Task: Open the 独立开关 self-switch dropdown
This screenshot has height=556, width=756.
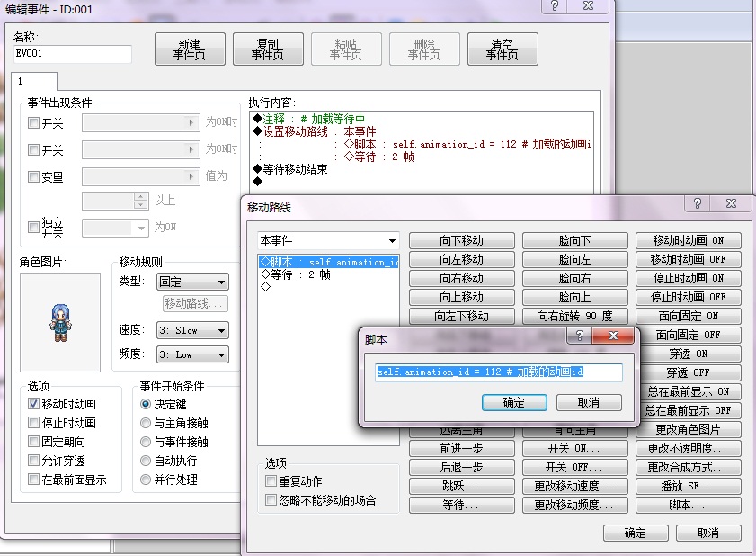Action: [115, 228]
